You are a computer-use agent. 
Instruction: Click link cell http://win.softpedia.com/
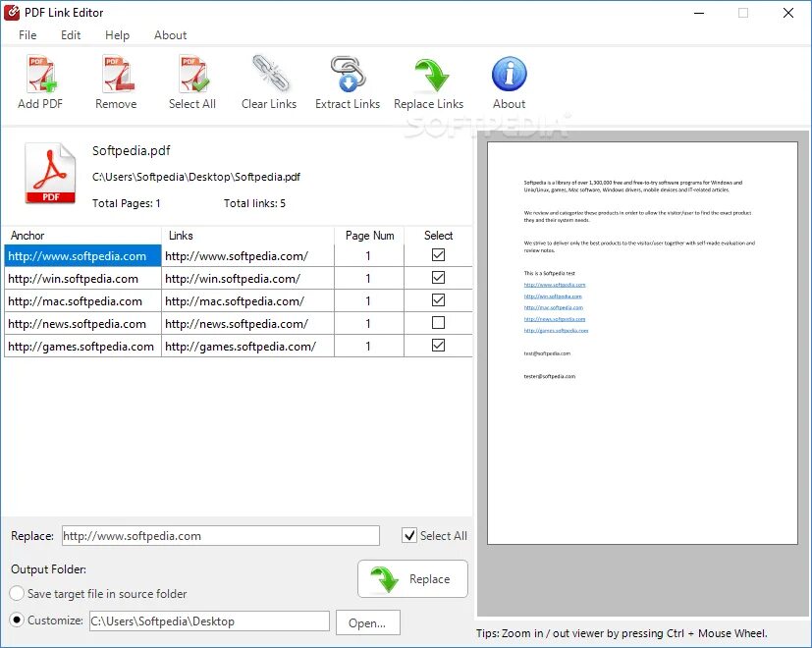pos(248,279)
